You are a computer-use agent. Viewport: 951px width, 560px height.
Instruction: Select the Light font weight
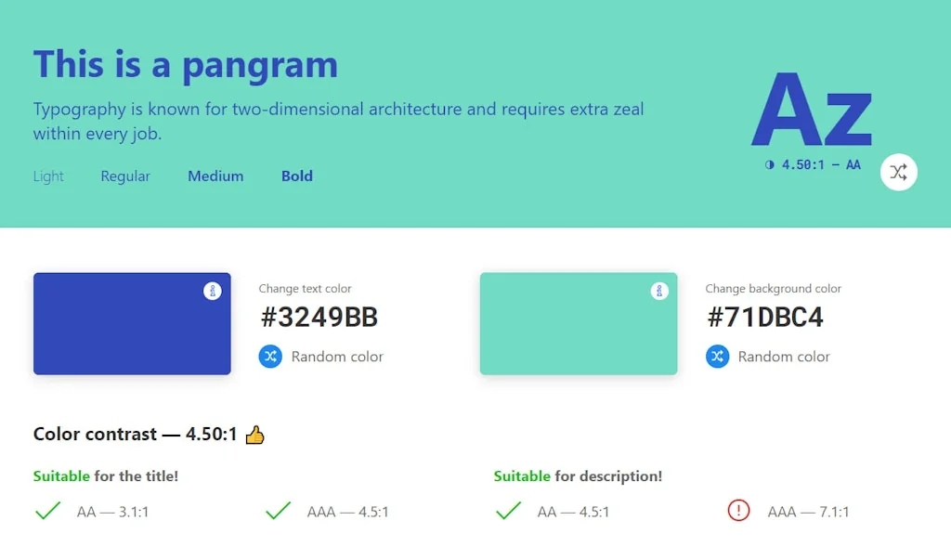pos(48,176)
